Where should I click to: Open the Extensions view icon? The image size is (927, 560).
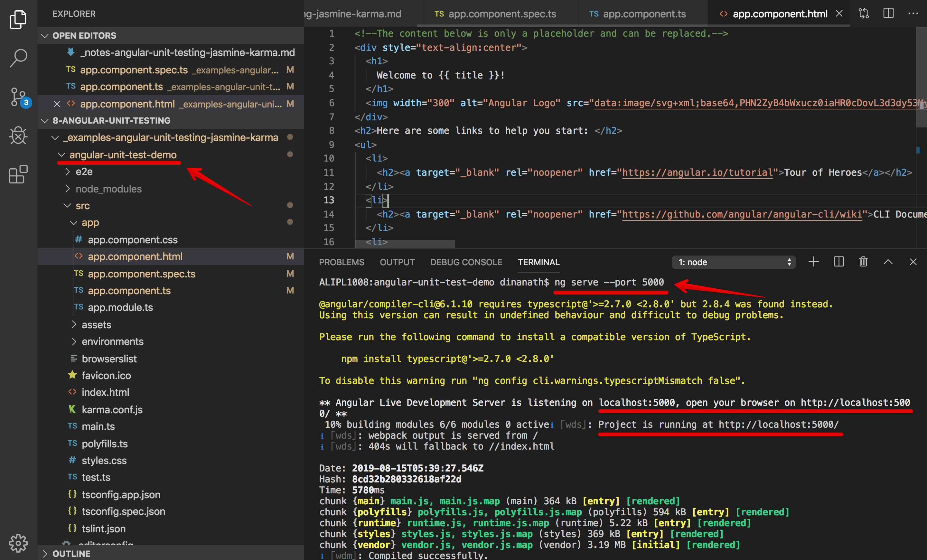point(18,174)
